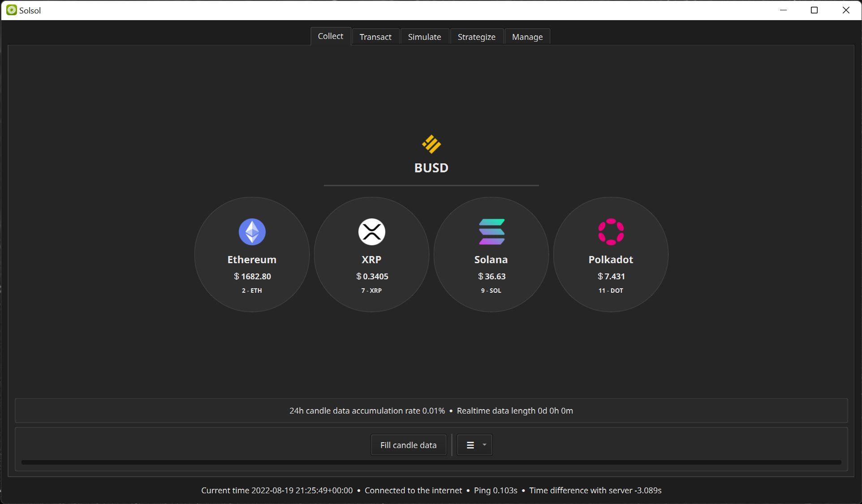This screenshot has width=862, height=504.
Task: Click the Polkadot coin logo icon
Action: click(611, 232)
